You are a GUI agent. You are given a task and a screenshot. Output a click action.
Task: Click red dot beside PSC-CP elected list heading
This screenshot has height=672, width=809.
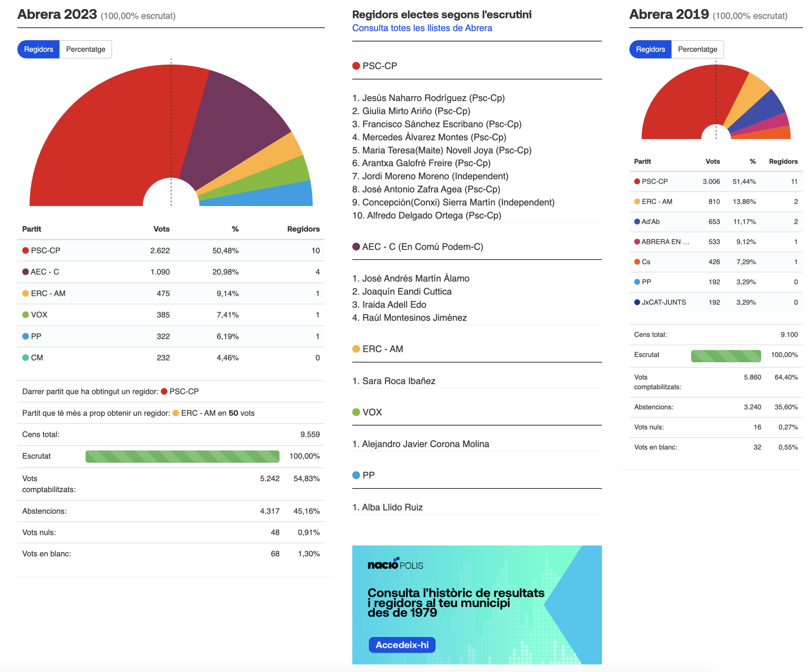click(x=356, y=66)
